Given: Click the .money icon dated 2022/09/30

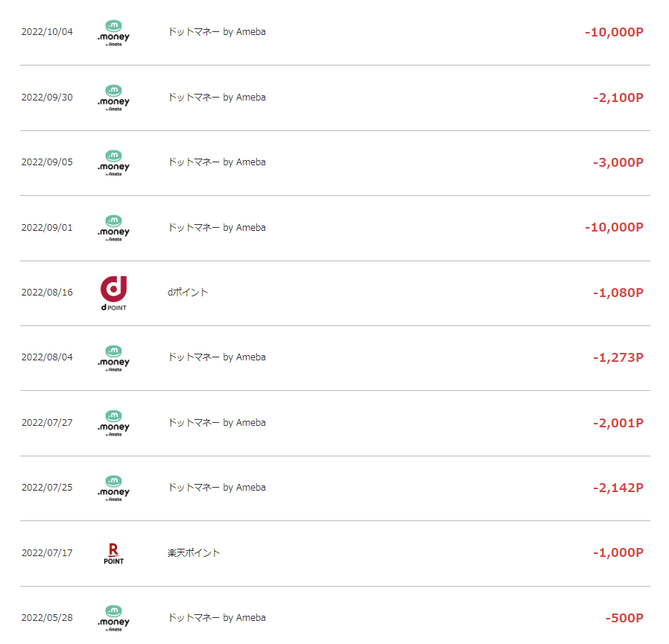Looking at the screenshot, I should [113, 98].
